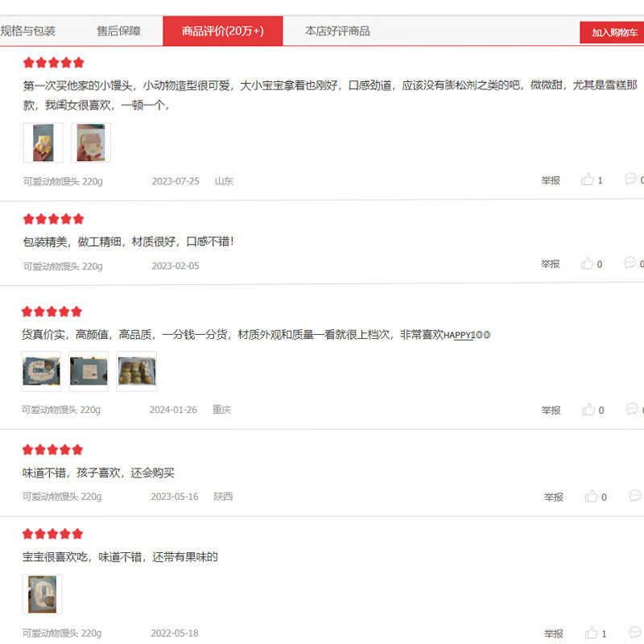Select the 商品评价(20万+) tab
The height and width of the screenshot is (644, 644).
click(x=223, y=31)
